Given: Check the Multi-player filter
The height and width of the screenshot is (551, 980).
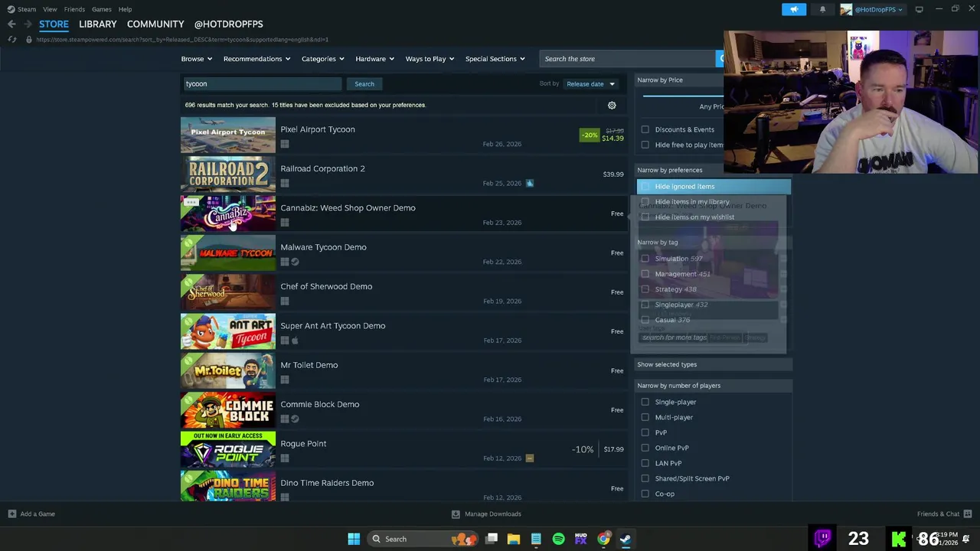Looking at the screenshot, I should (x=645, y=417).
